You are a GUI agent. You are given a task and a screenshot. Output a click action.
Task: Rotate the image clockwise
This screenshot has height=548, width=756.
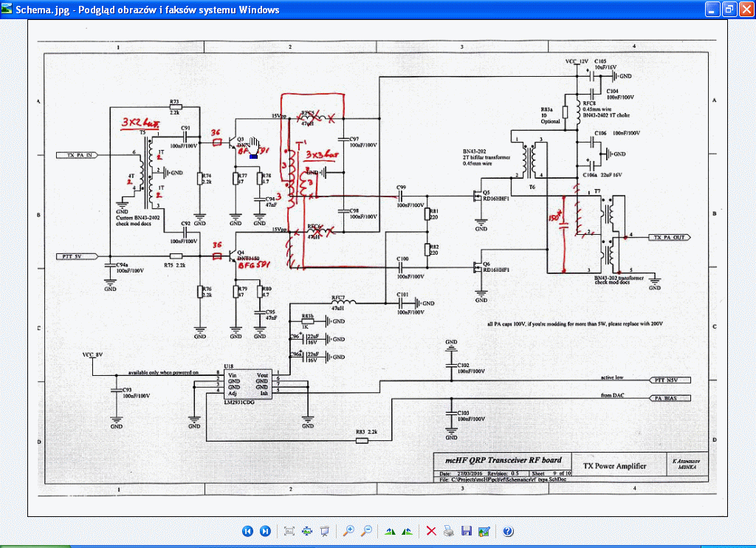[x=390, y=531]
